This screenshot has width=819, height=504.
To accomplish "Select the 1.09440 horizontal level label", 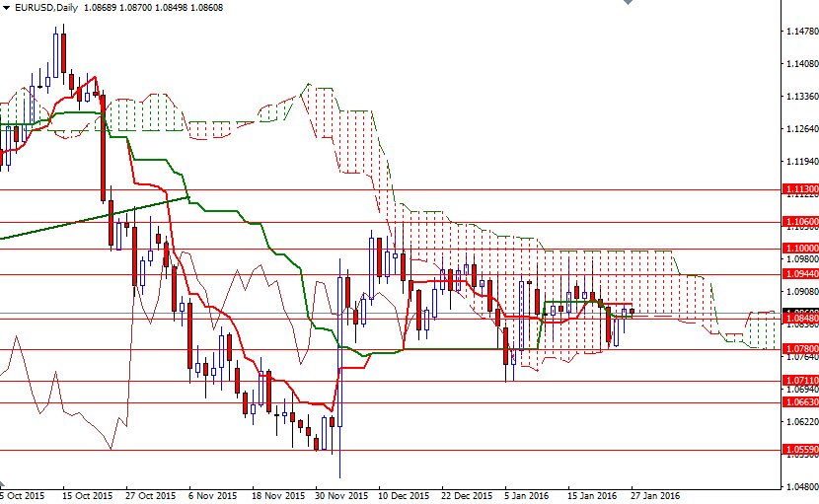I will pos(801,273).
